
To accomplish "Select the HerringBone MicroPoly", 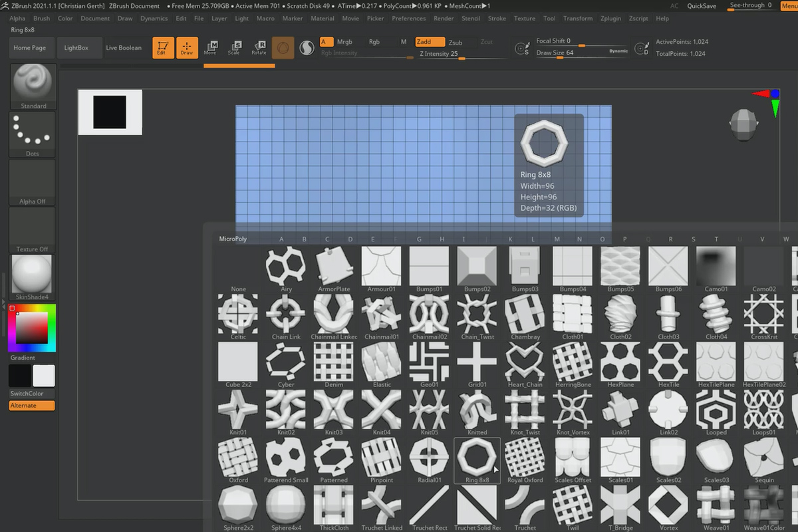I will pos(573,365).
